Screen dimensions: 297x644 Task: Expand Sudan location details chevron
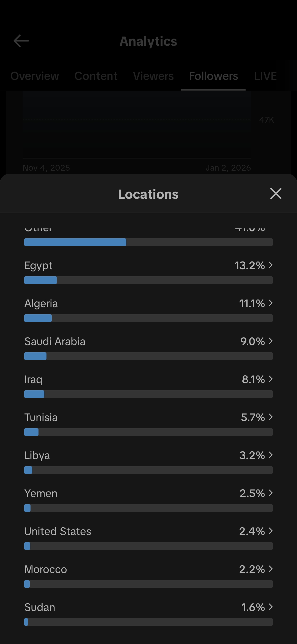[x=271, y=607]
